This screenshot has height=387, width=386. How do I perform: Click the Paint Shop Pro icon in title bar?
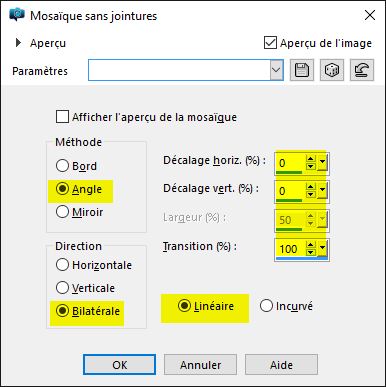tap(17, 15)
